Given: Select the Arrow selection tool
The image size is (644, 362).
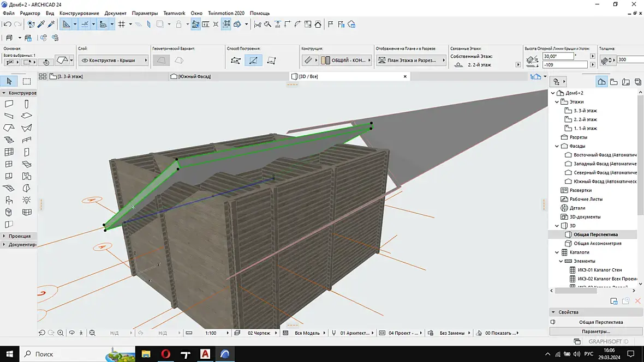Looking at the screenshot, I should (x=9, y=82).
